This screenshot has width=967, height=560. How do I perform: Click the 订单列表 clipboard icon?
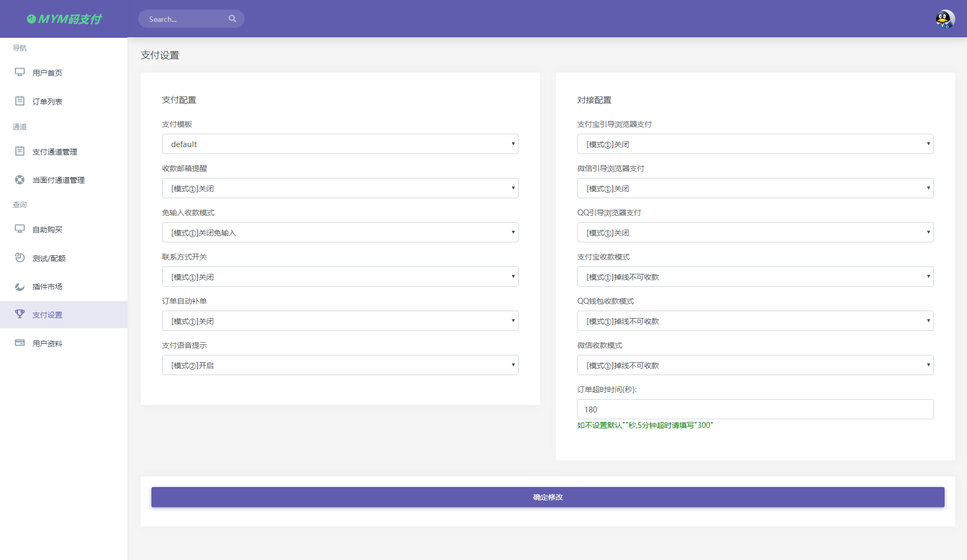coord(20,101)
